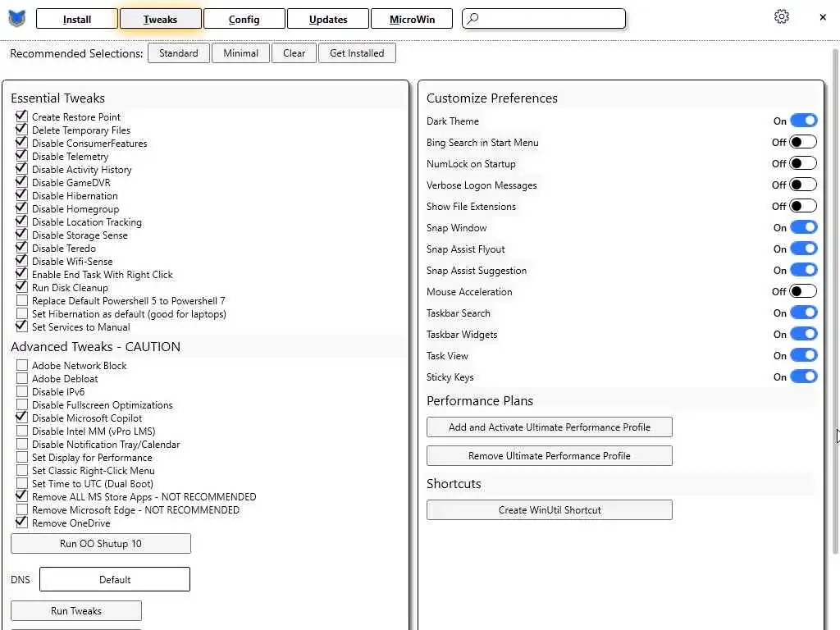Check Remove Microsoft Edge option

pyautogui.click(x=21, y=509)
